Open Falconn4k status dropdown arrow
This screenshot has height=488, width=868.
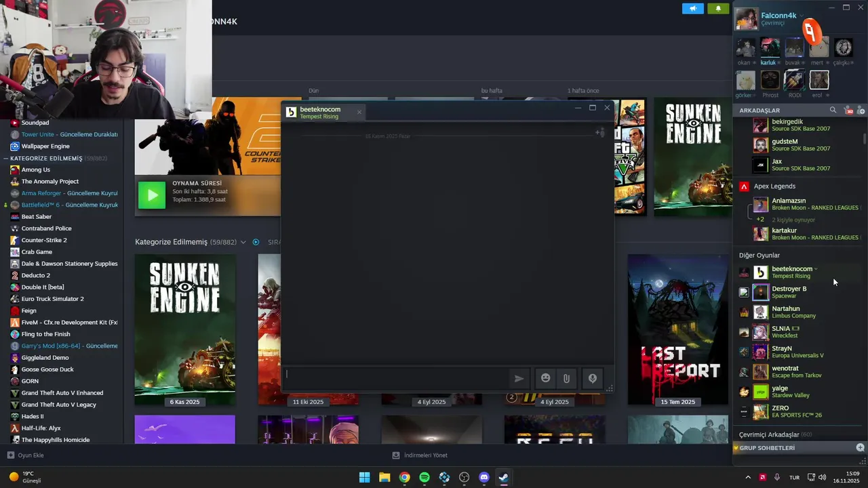tap(802, 16)
